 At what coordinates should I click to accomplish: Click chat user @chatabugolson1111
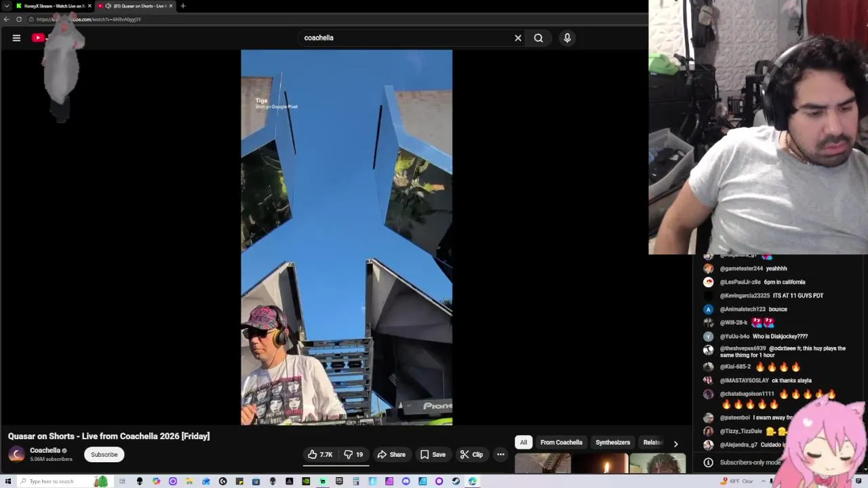click(x=747, y=394)
